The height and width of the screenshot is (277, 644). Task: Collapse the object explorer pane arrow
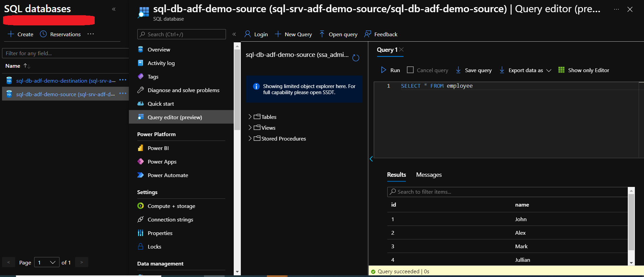(x=371, y=159)
